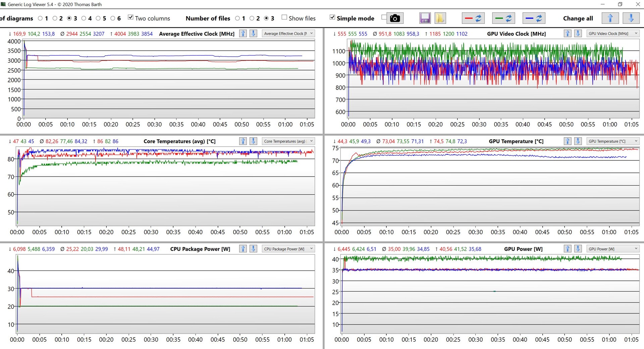Viewport: 644px width, 349px height.
Task: Expand the GPU Video Clock dropdown
Action: (x=613, y=34)
